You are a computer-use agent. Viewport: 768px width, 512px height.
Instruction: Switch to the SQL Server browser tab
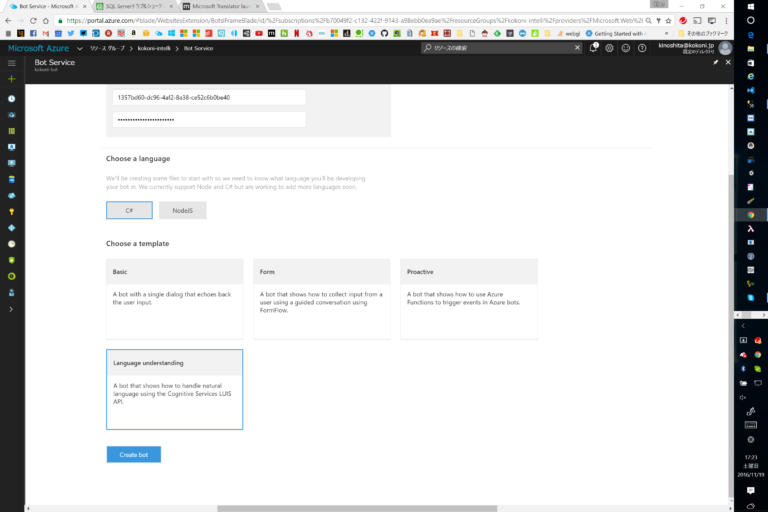click(134, 6)
